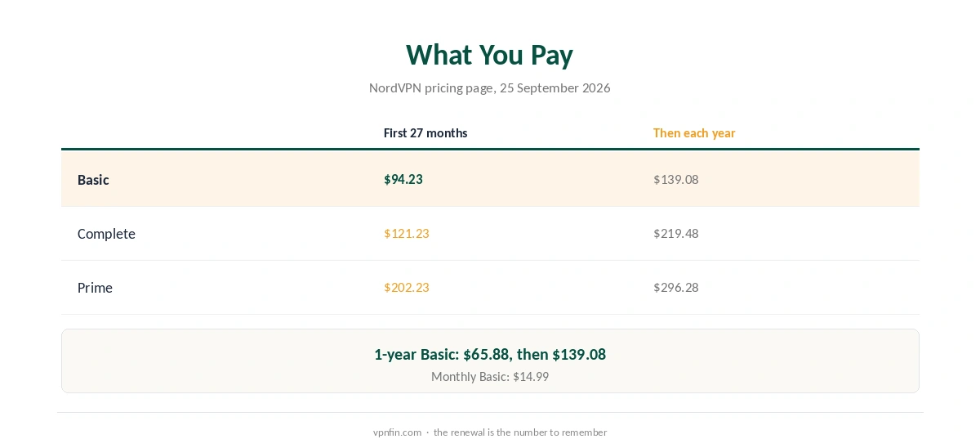Viewport: 980px width, 448px height.
Task: Click the Complete renewal price $219.48
Action: pos(676,233)
